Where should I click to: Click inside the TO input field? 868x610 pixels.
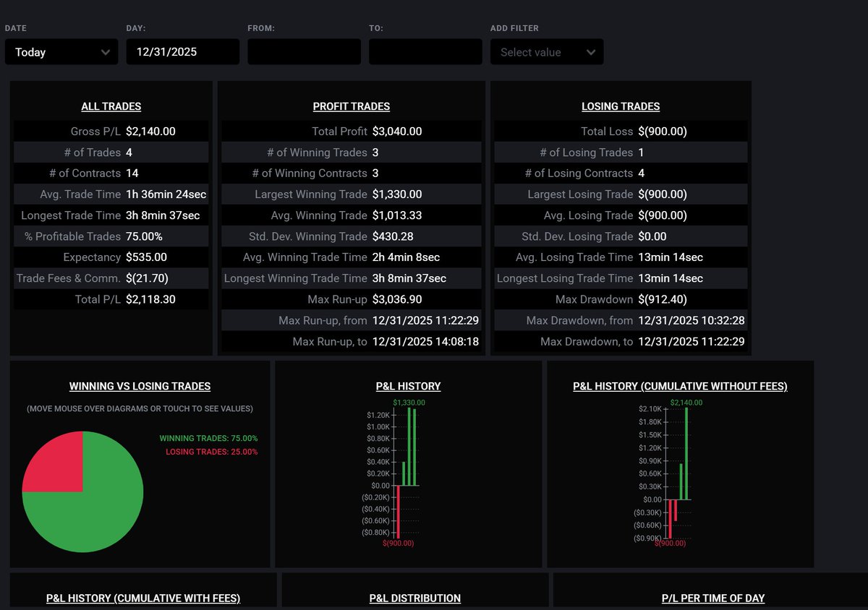[425, 51]
